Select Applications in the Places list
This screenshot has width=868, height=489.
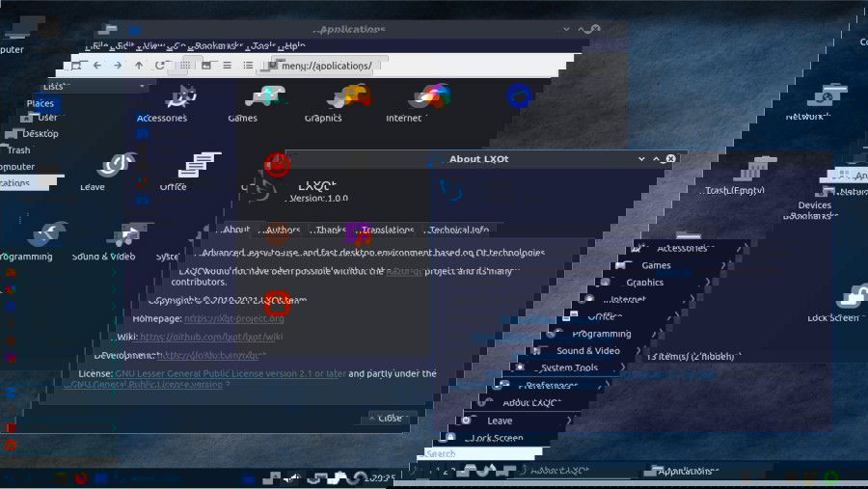pos(28,182)
